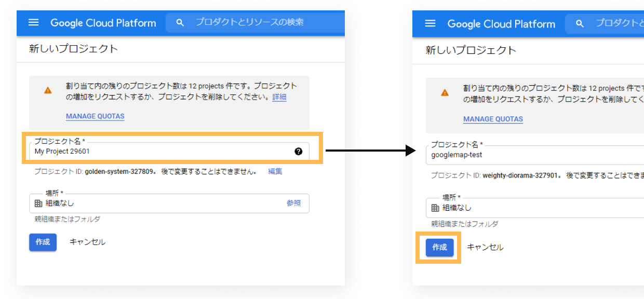644x299 pixels.
Task: Click キャンセル in the left panel
Action: [x=87, y=242]
